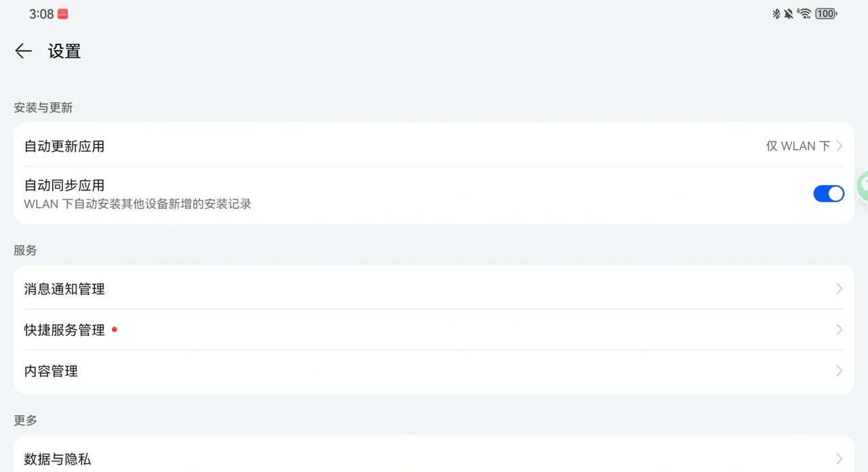Open the 消息通知管理 entry
Screen dimensions: 868x472
point(64,289)
